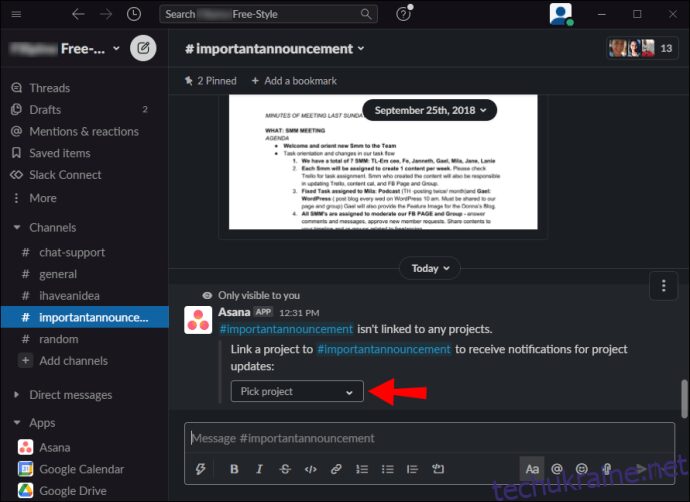Toggle italic formatting
690x502 pixels.
pos(259,469)
